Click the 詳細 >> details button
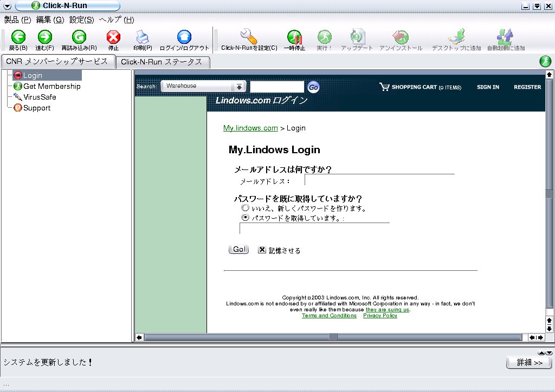 pos(529,363)
